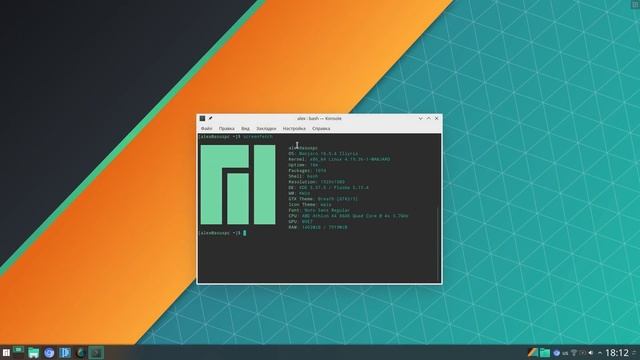Viewport: 640px width, 360px height.
Task: Open the blue web browser taskbar icon
Action: click(49, 353)
